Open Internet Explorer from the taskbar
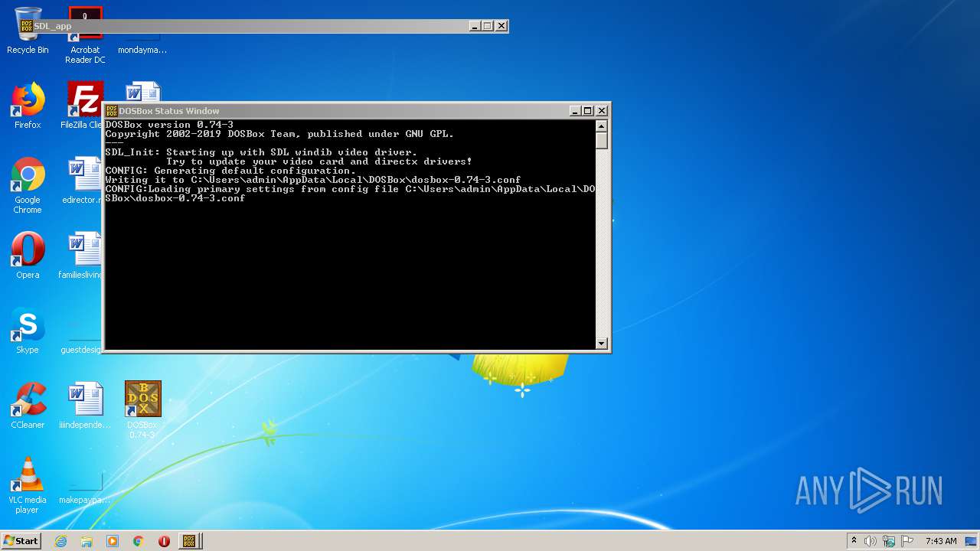 pyautogui.click(x=60, y=541)
